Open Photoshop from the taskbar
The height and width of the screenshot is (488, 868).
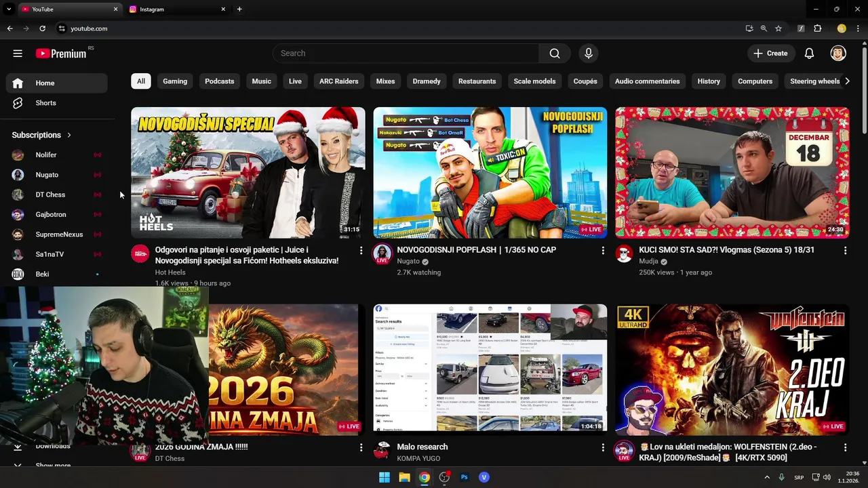[x=465, y=477]
